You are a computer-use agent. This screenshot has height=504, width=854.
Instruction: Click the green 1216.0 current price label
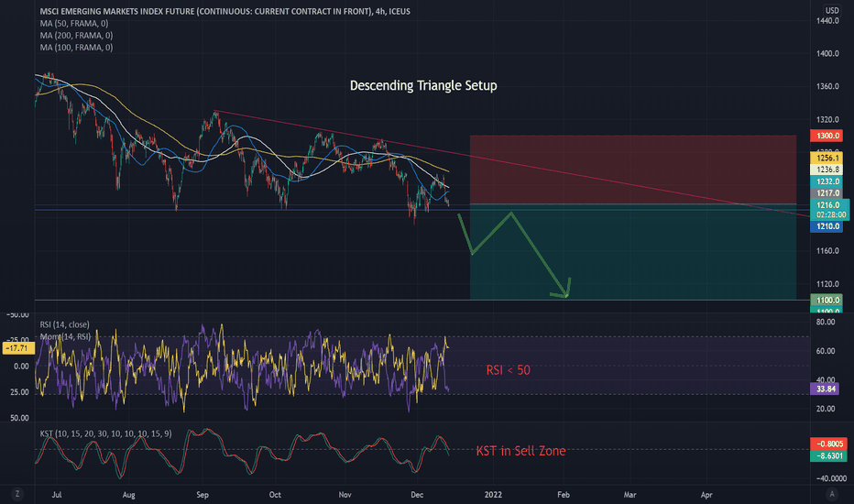[829, 205]
